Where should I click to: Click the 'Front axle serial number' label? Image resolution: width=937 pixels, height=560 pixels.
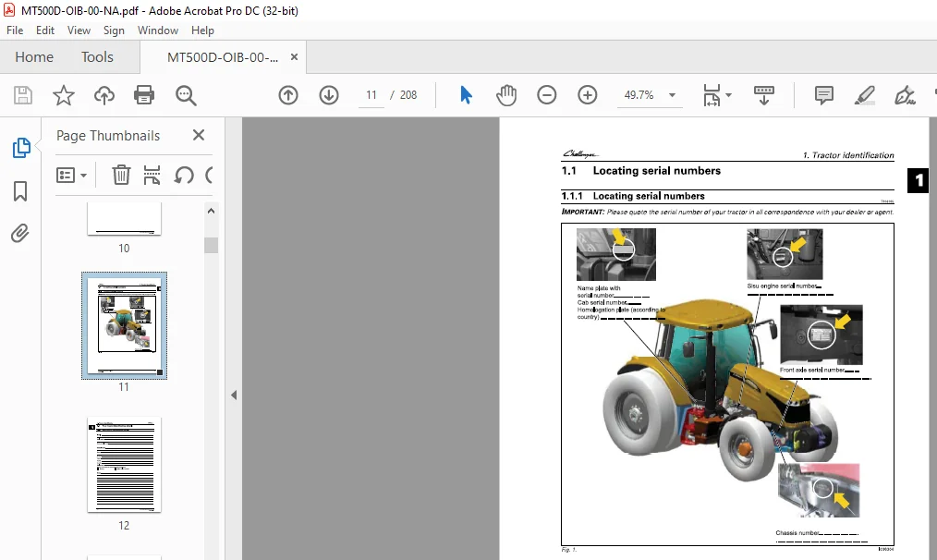point(812,370)
